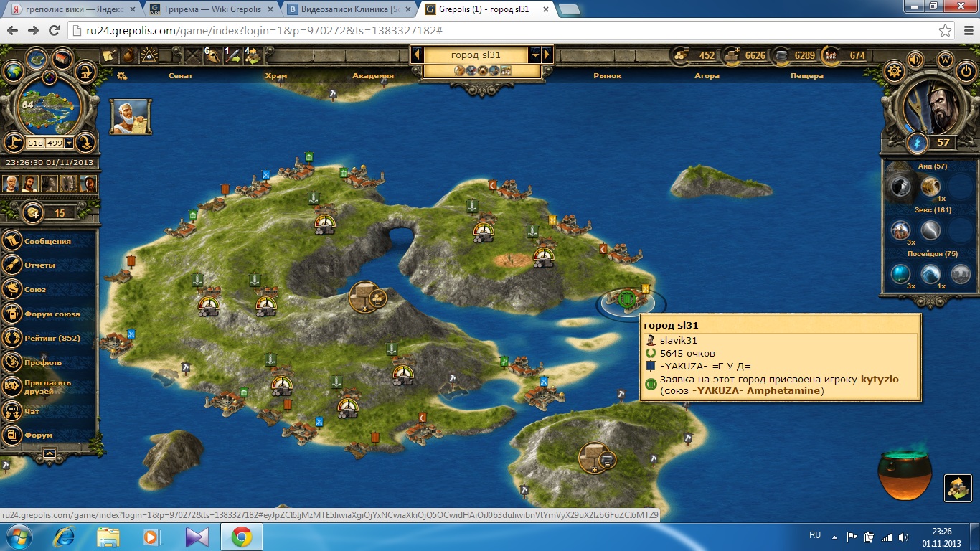Switch to the previous city arrow
The height and width of the screenshot is (551, 980).
(416, 55)
